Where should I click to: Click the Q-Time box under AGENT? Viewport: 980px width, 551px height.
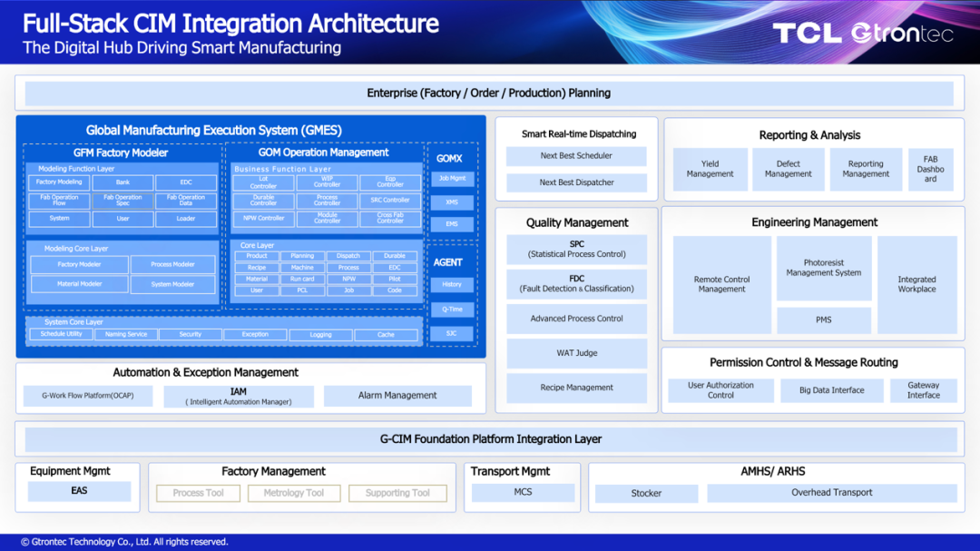[452, 310]
